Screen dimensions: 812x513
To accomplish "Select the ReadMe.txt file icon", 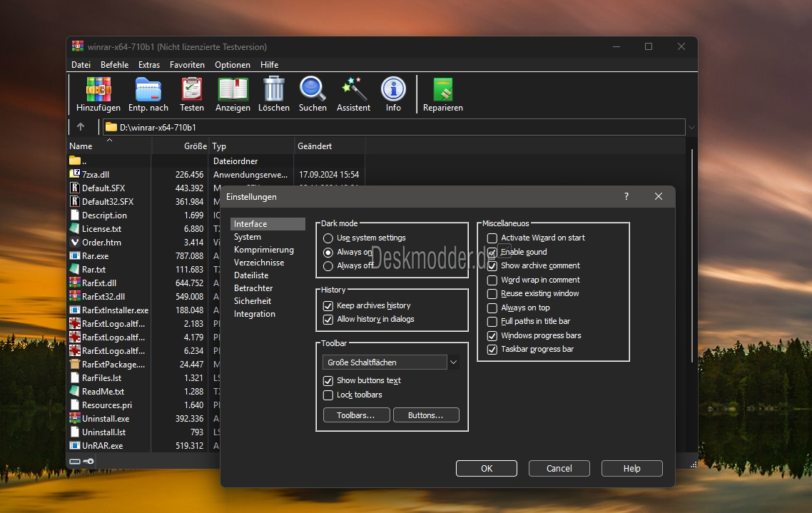I will tap(75, 391).
